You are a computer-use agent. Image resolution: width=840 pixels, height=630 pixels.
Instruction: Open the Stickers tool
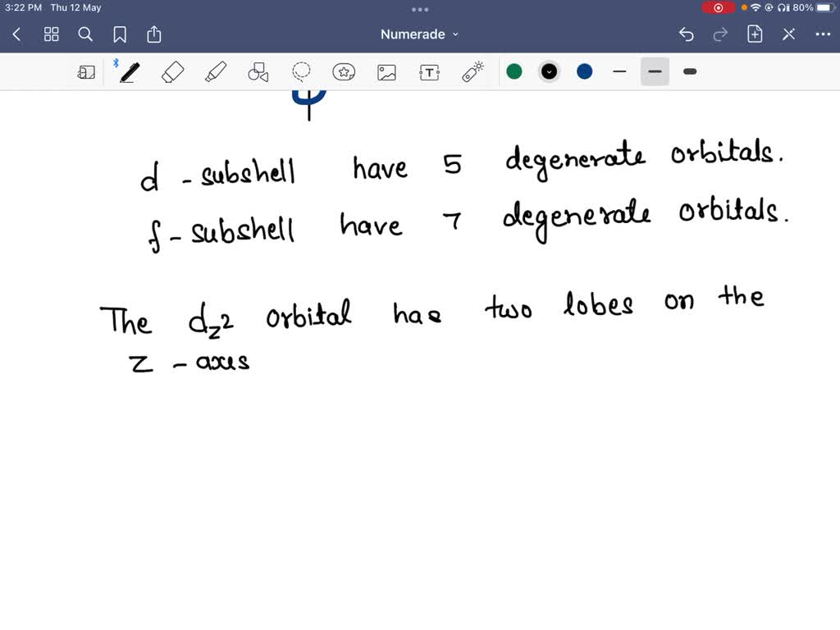pyautogui.click(x=344, y=71)
